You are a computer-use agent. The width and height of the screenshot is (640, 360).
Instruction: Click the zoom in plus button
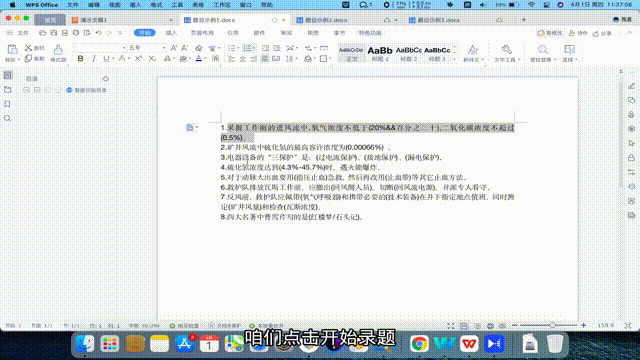click(x=584, y=325)
